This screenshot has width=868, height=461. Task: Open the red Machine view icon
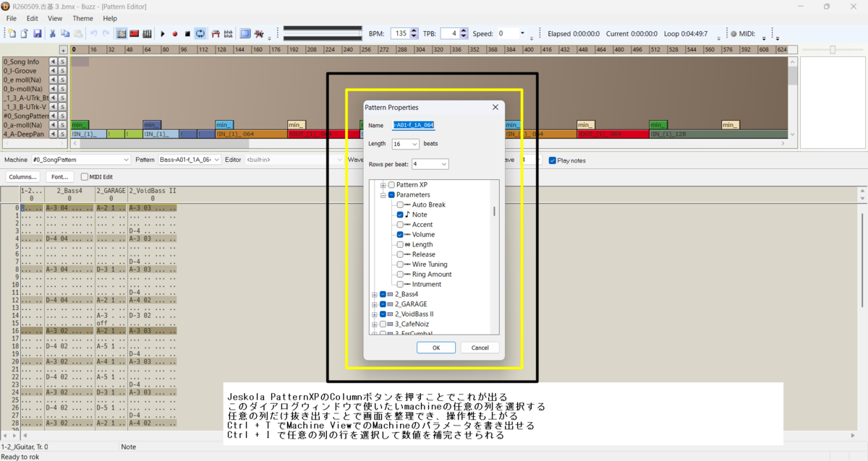pos(135,34)
